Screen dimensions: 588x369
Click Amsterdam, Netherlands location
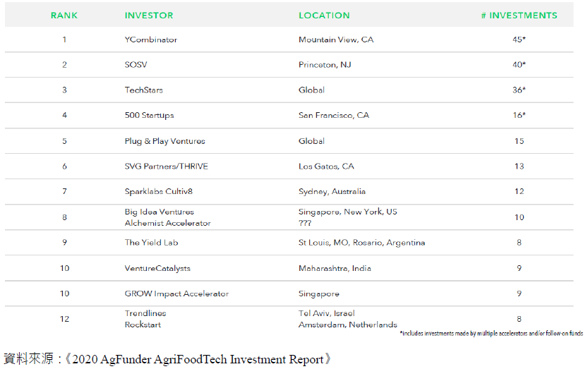click(347, 325)
